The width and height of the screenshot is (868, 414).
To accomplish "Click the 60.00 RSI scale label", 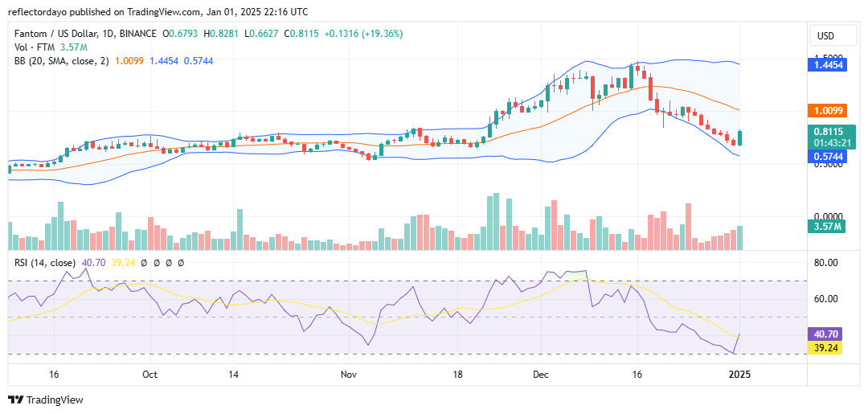I will coord(826,299).
